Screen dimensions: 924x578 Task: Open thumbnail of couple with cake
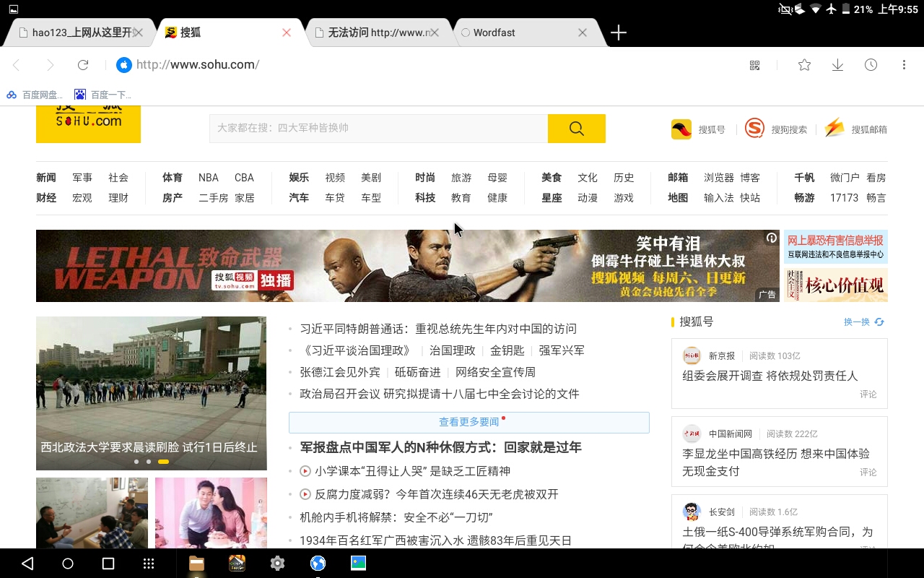[211, 513]
